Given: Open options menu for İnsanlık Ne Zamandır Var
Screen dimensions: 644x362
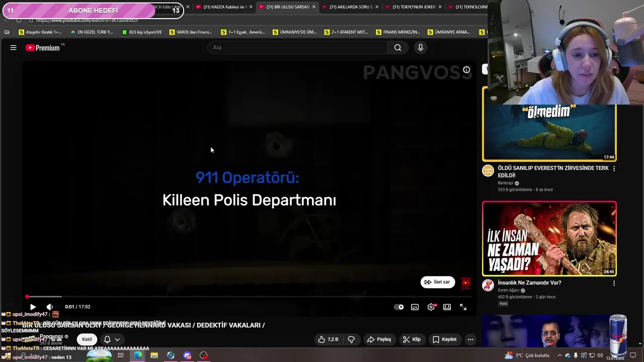Looking at the screenshot, I should click(x=613, y=283).
